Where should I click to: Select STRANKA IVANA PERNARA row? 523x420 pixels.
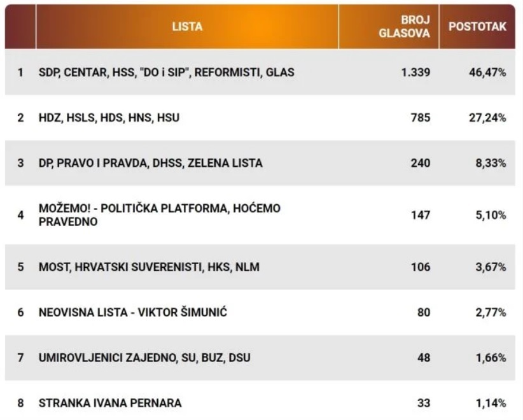pyautogui.click(x=260, y=403)
